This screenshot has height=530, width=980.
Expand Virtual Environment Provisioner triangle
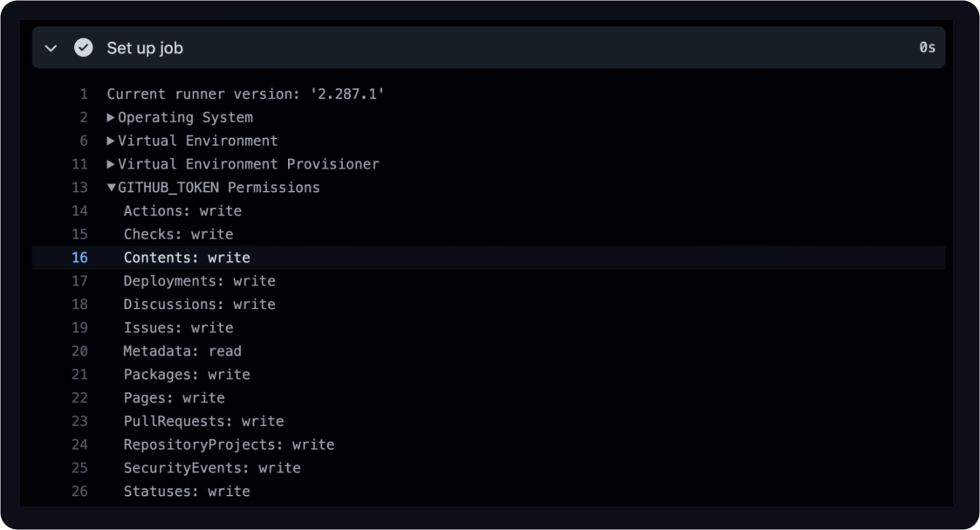pyautogui.click(x=111, y=164)
